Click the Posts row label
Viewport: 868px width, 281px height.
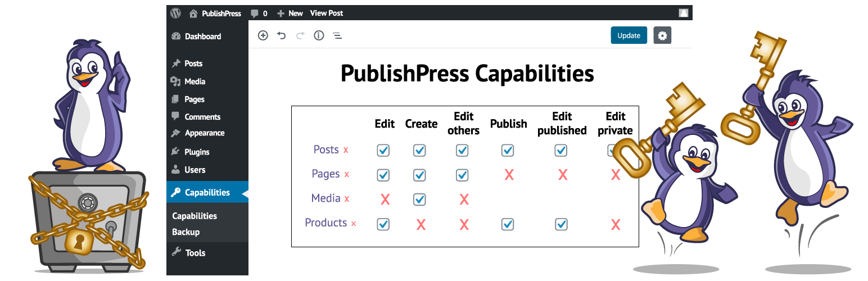326,149
